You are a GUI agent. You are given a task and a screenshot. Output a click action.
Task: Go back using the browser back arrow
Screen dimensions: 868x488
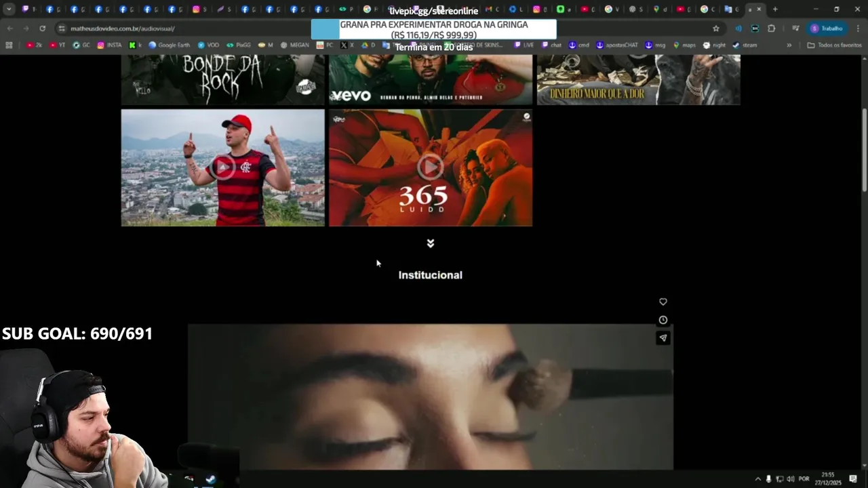[9, 28]
